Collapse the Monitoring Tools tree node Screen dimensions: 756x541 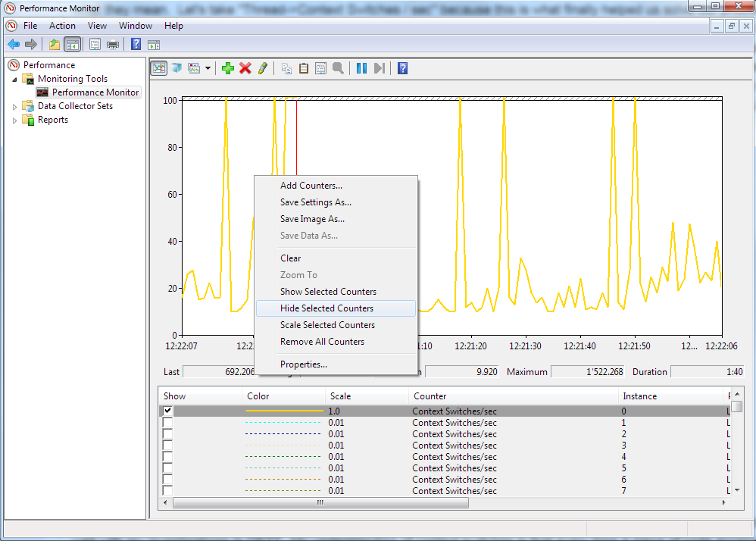pos(14,79)
